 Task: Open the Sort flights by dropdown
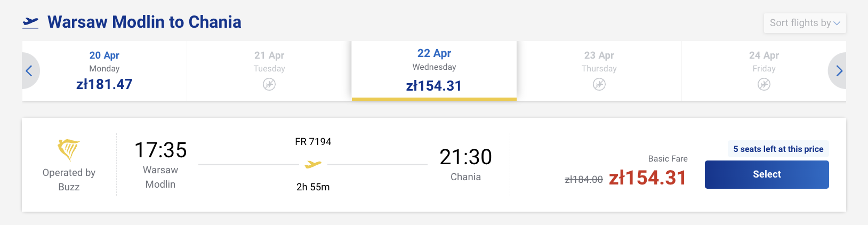805,23
